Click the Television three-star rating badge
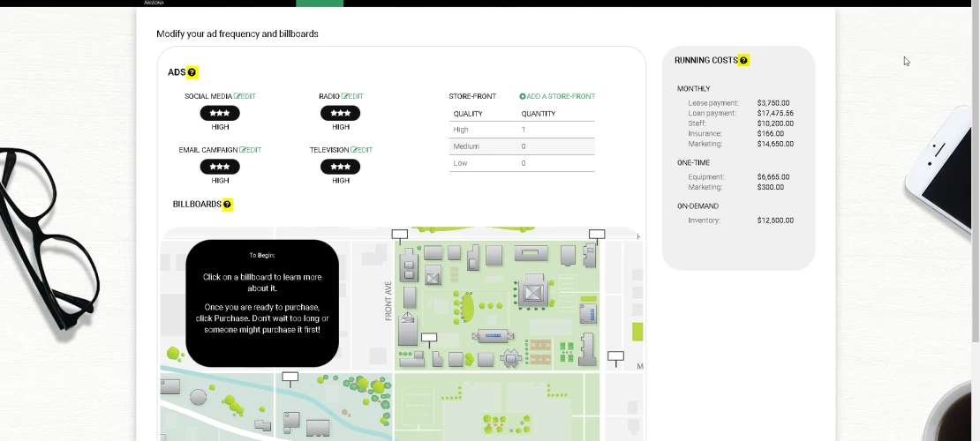Viewport: 980px width, 441px height. click(x=340, y=167)
